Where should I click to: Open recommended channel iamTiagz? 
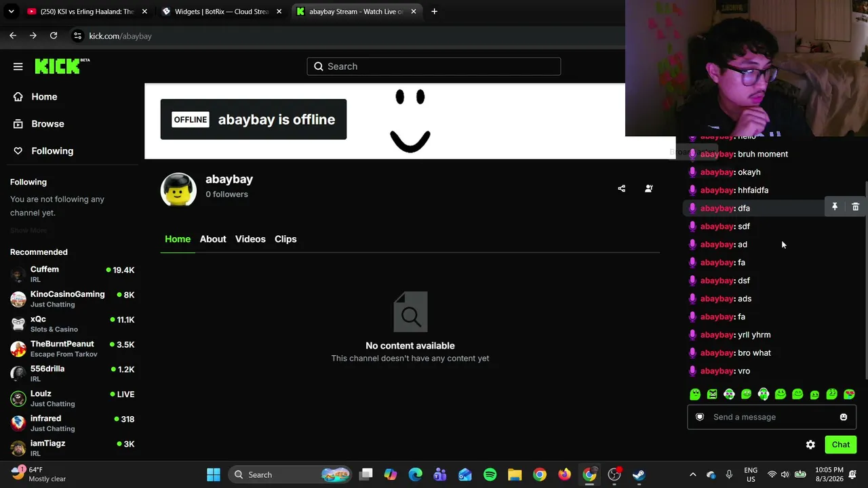click(72, 448)
